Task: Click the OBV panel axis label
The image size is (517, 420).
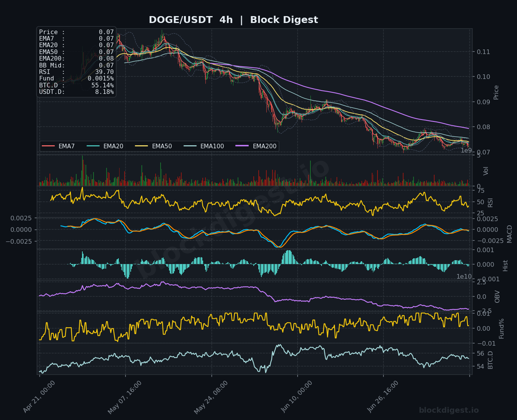Action: click(497, 297)
